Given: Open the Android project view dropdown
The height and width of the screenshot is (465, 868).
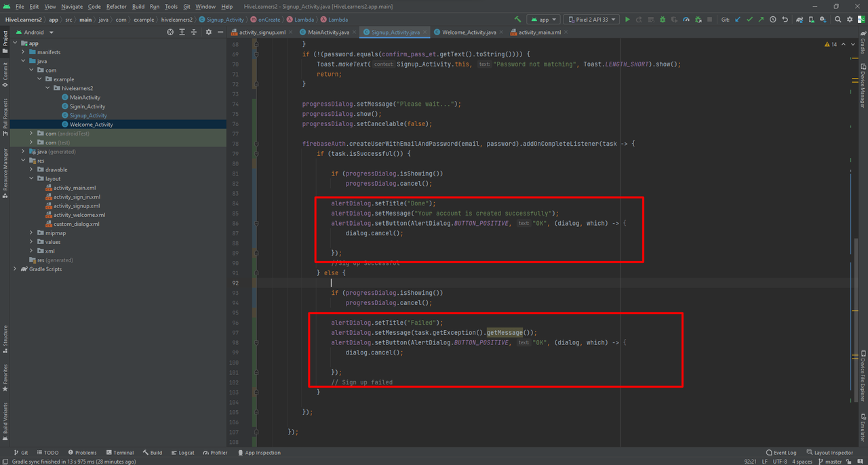Looking at the screenshot, I should 34,32.
